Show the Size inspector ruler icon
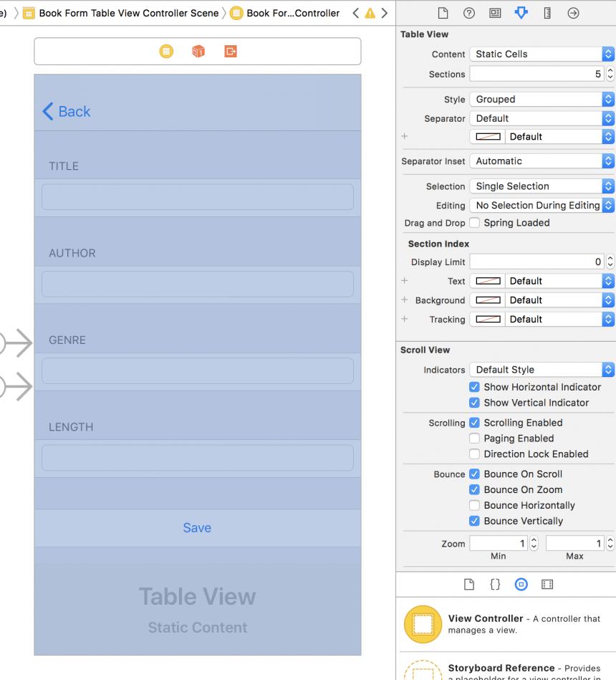616x680 pixels. pyautogui.click(x=547, y=13)
